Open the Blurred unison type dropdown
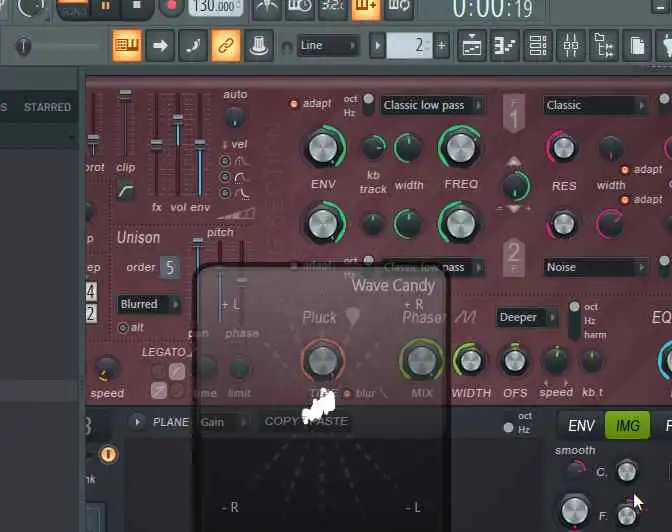 coord(148,304)
